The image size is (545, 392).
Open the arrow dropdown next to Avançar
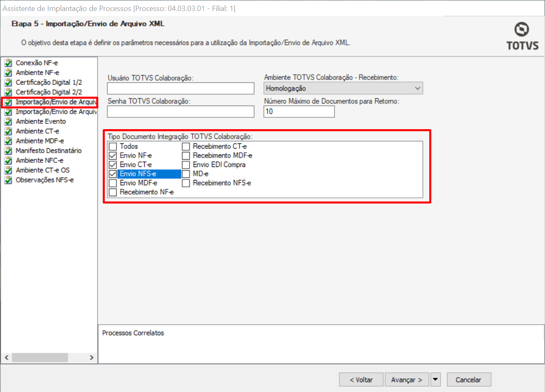coord(435,379)
